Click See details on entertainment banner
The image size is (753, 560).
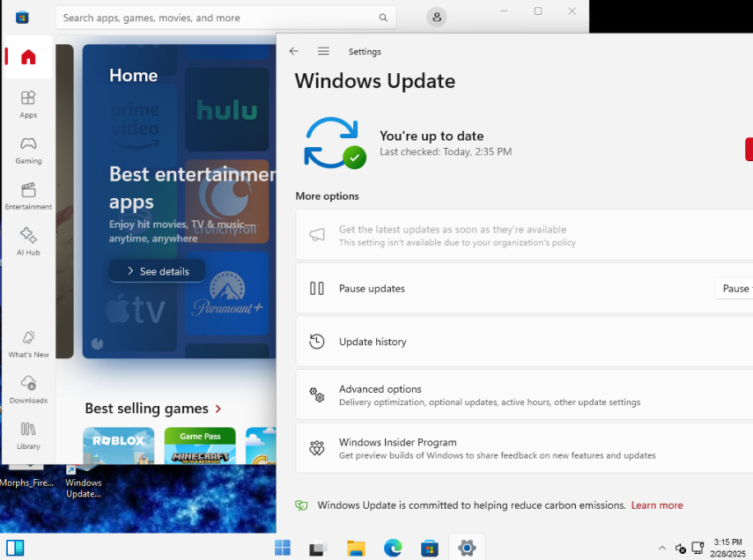158,271
